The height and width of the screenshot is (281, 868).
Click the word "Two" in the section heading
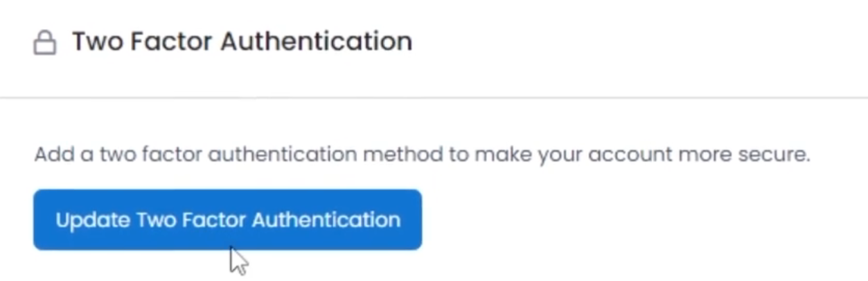point(98,41)
